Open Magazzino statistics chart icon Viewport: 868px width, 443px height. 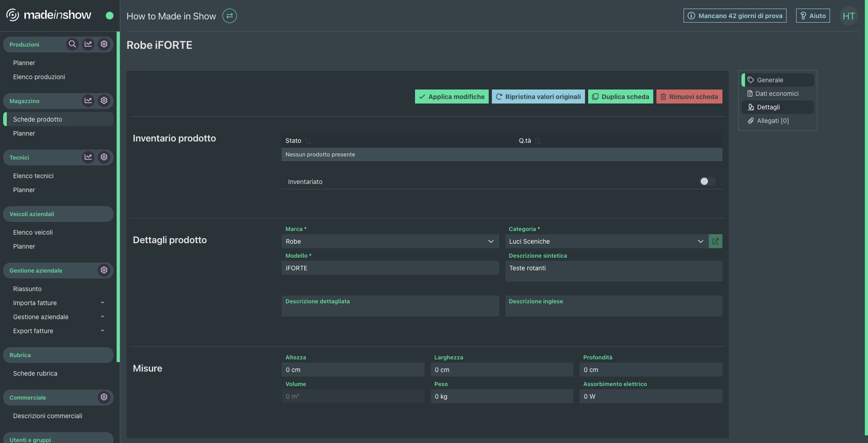tap(88, 101)
